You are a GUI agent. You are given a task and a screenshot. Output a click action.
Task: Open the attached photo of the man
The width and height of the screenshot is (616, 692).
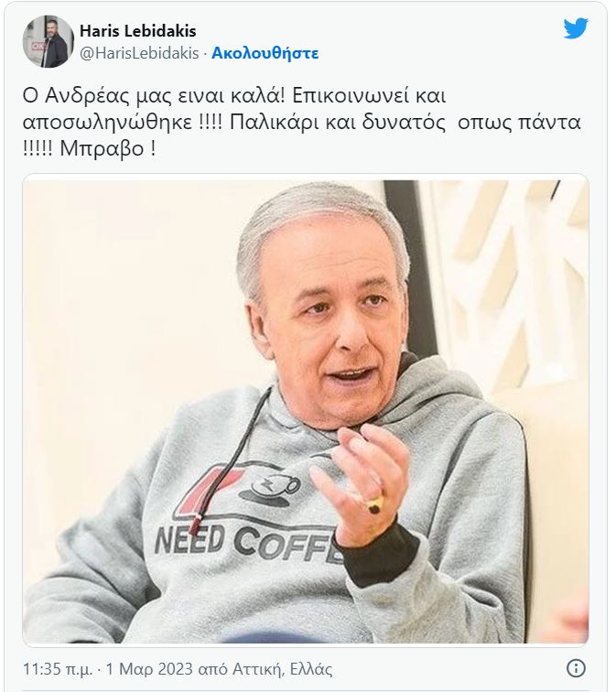pos(306,411)
